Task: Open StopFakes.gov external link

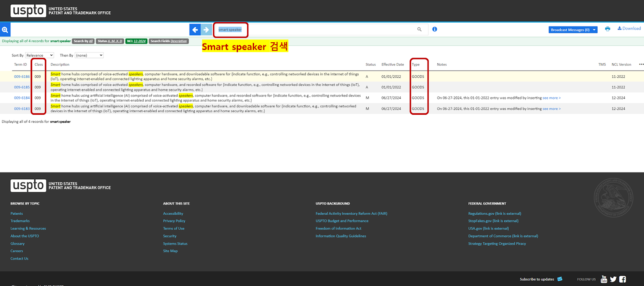Action: [493, 221]
